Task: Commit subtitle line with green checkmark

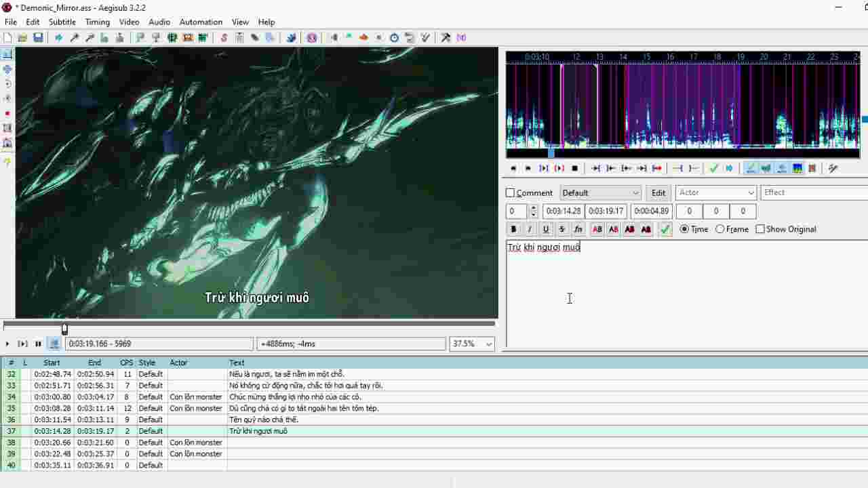Action: (x=665, y=229)
